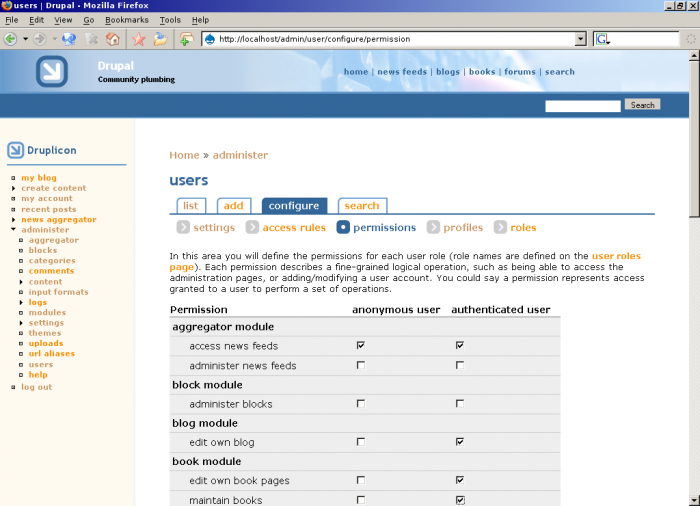Expand the settings item in sidebar tree
Viewport: 700px width, 506px height.
tap(21, 323)
